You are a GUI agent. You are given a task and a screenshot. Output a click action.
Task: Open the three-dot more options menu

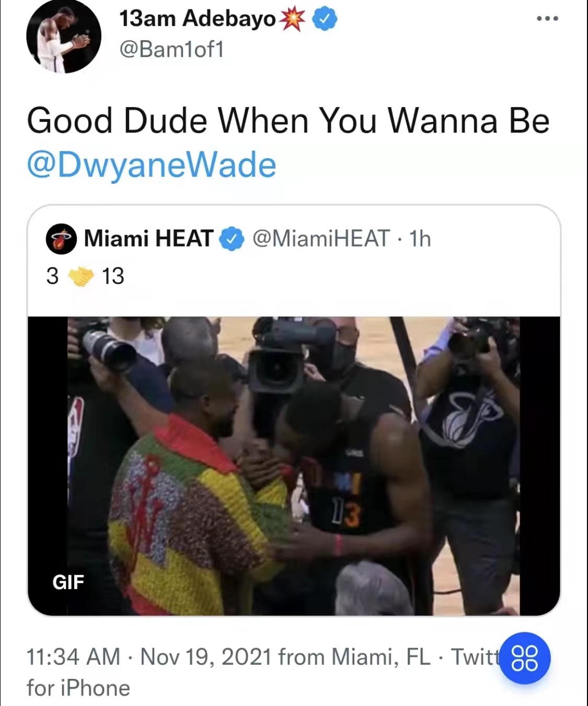547,18
